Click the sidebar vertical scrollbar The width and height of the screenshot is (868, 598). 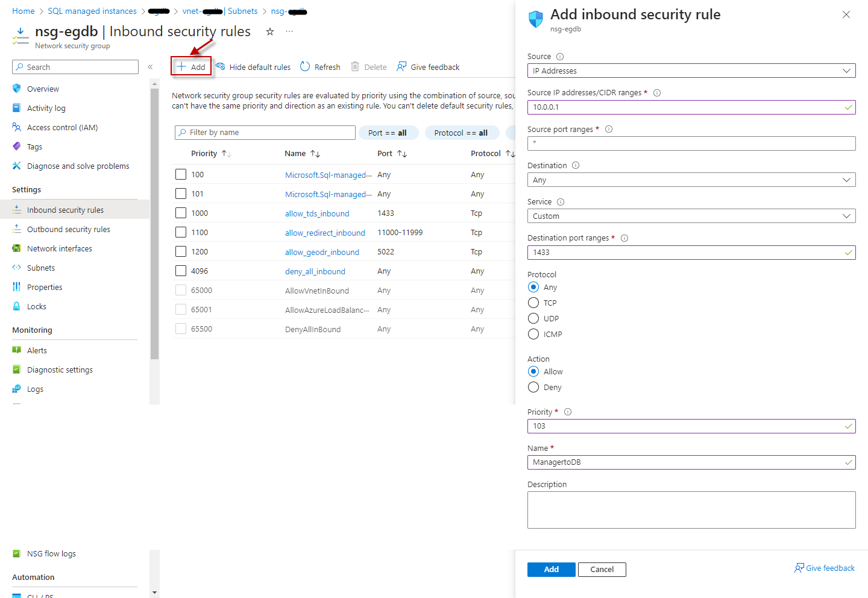point(155,223)
